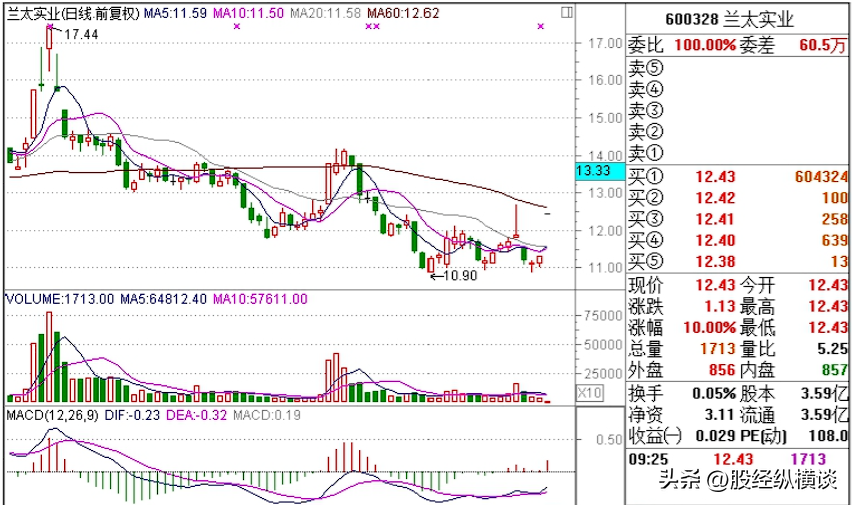Click the 0.50 MACD axis label

[x=609, y=439]
